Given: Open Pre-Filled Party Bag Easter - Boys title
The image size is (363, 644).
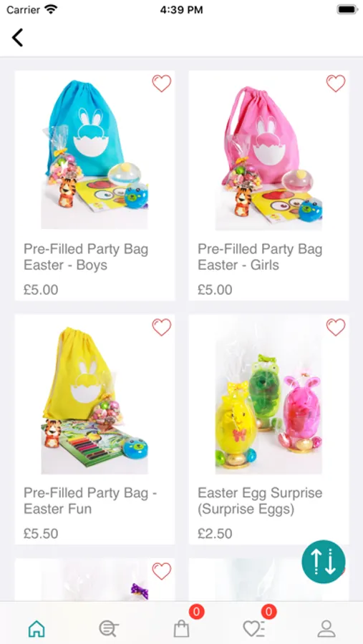Looking at the screenshot, I should click(86, 257).
